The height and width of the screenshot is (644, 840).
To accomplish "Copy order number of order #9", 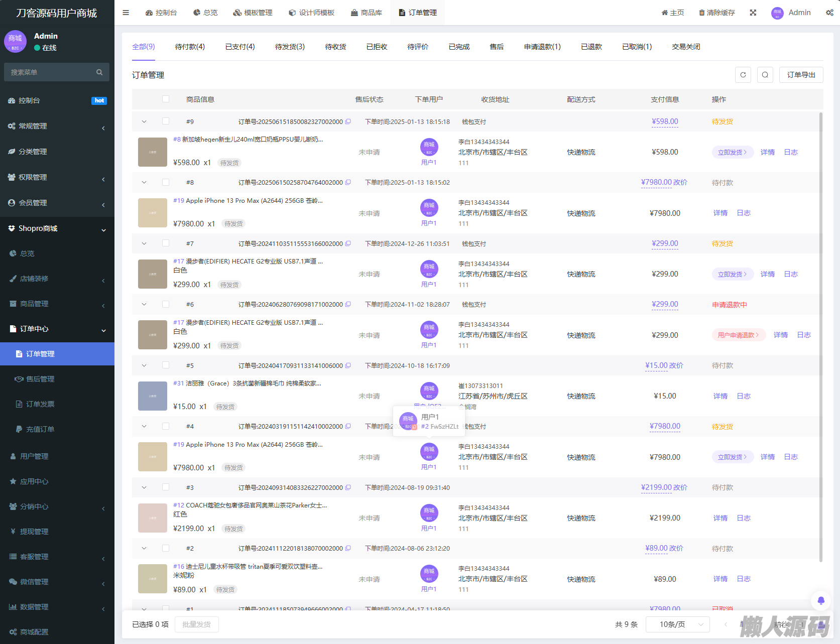I will (348, 121).
